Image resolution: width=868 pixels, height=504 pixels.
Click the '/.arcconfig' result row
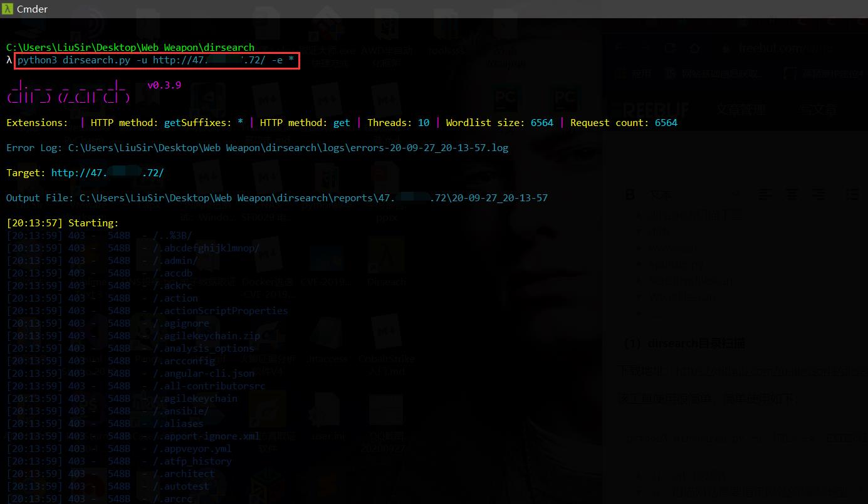[111, 361]
